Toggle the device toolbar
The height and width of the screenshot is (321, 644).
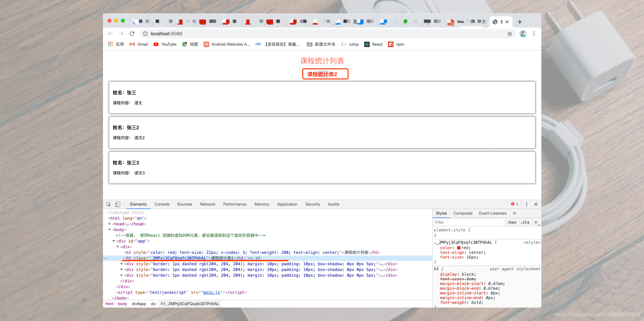tap(118, 204)
